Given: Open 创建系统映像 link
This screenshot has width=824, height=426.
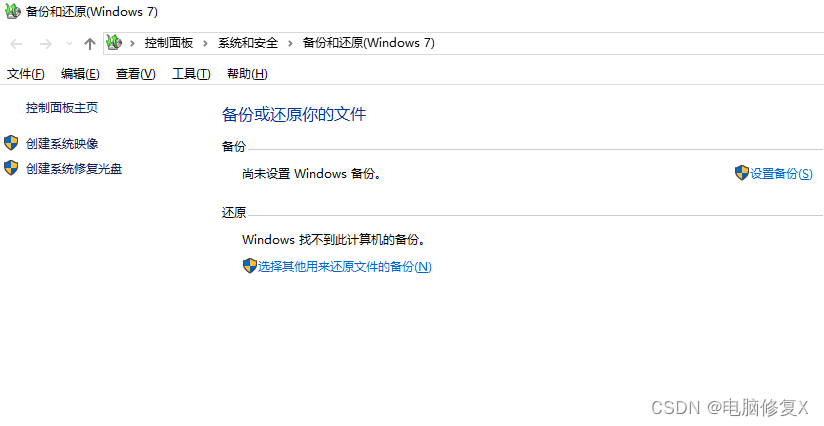Looking at the screenshot, I should point(62,143).
